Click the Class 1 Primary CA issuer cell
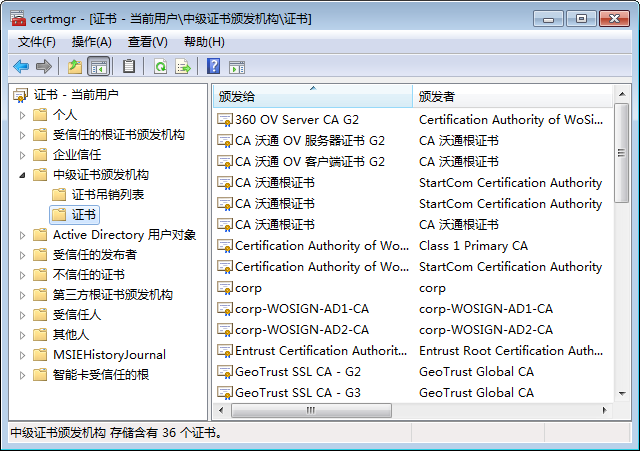Image resolution: width=640 pixels, height=451 pixels. pos(473,246)
